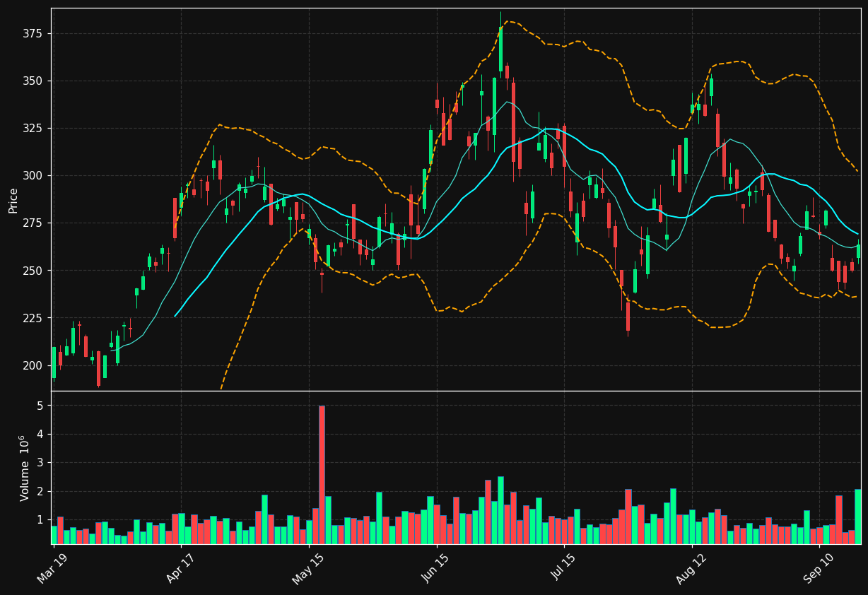
Task: Click the tallest red volume spike bar
Action: click(x=322, y=475)
